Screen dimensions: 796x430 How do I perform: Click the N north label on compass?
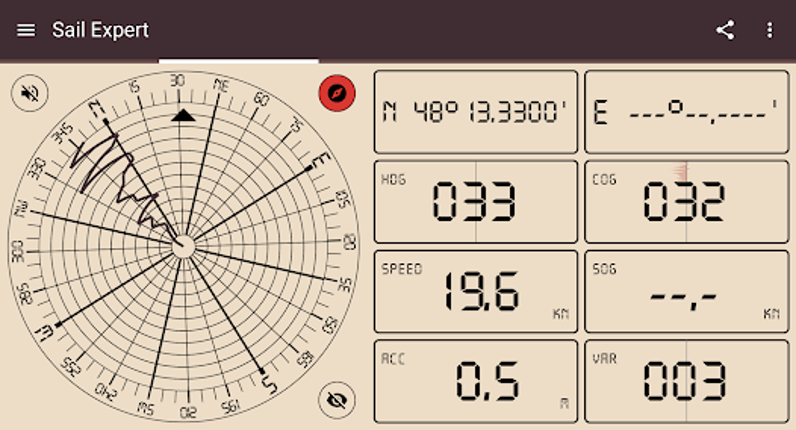pos(97,108)
